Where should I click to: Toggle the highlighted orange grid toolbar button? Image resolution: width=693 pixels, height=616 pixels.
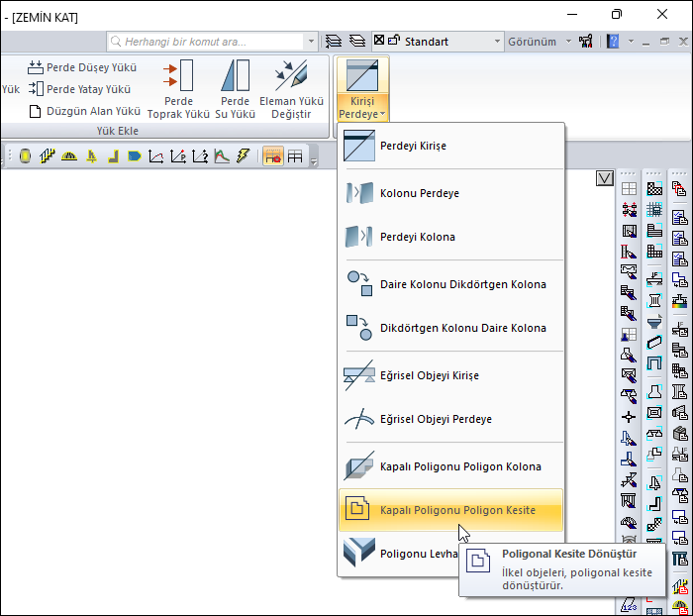[x=272, y=156]
